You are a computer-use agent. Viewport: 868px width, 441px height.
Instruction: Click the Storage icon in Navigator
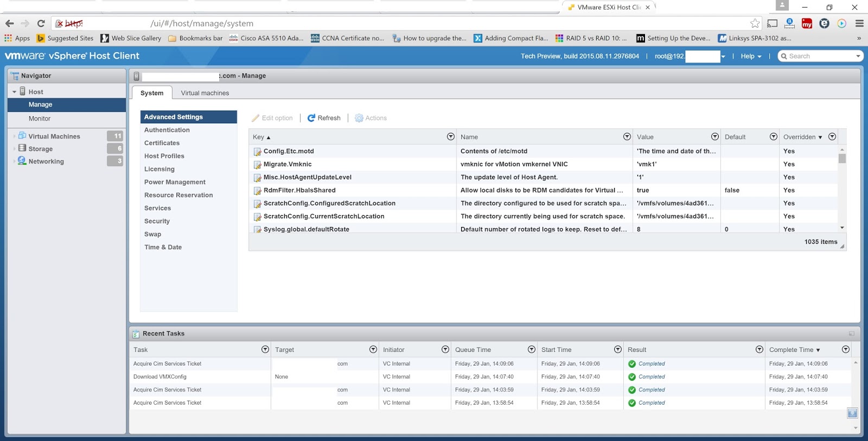pos(22,148)
